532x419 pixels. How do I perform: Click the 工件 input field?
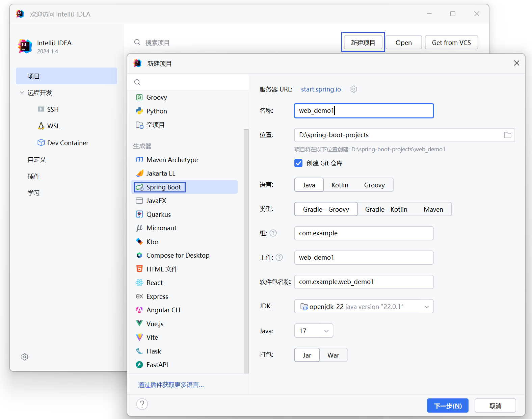point(364,258)
